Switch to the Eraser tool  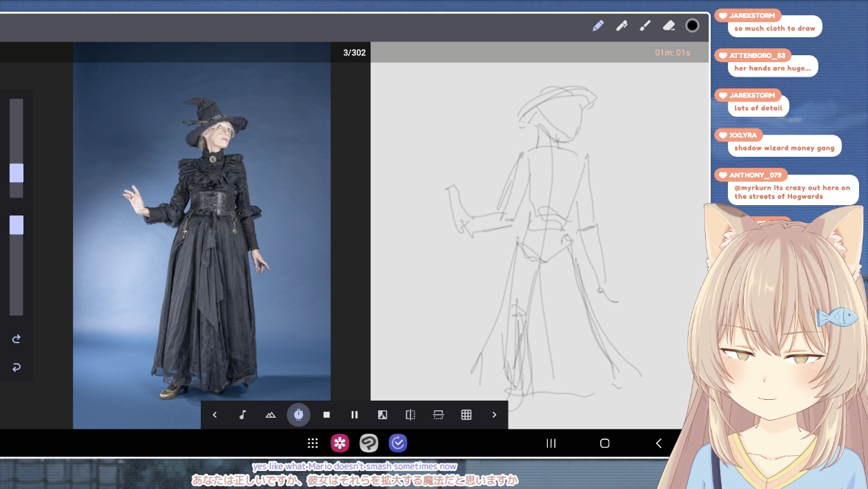pos(669,26)
